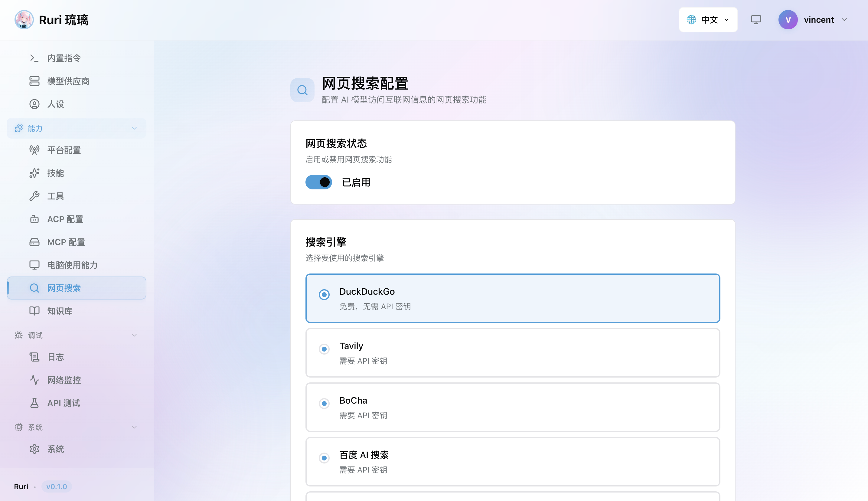Select the Tavily radio button
Screen dimensions: 868x501
point(324,349)
